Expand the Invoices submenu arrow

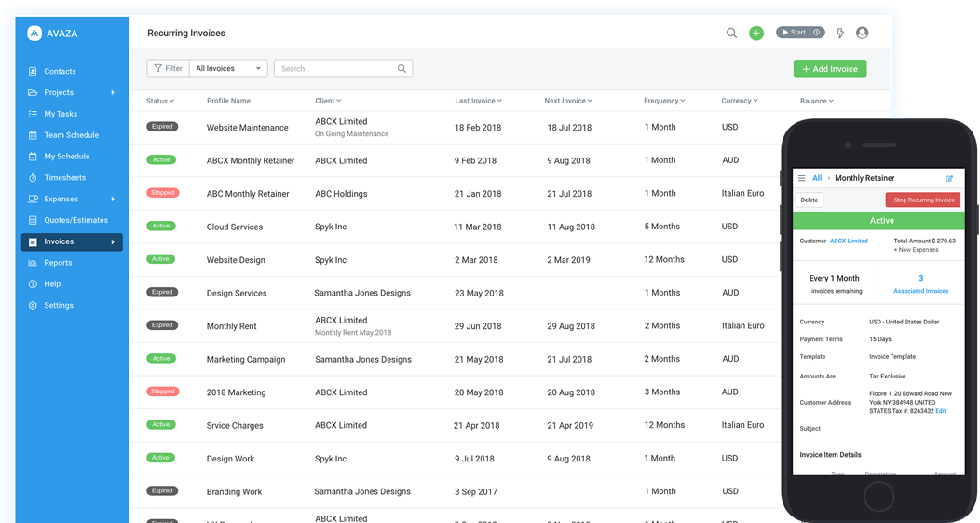point(113,242)
